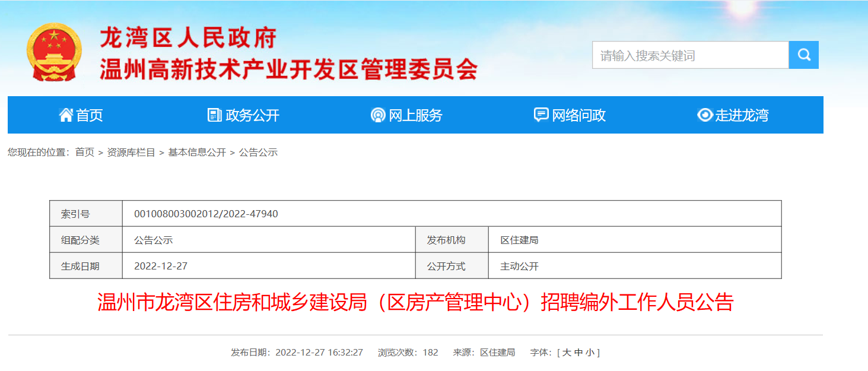
Task: Click the chat bubble icon beside 网络问政
Action: pos(541,115)
